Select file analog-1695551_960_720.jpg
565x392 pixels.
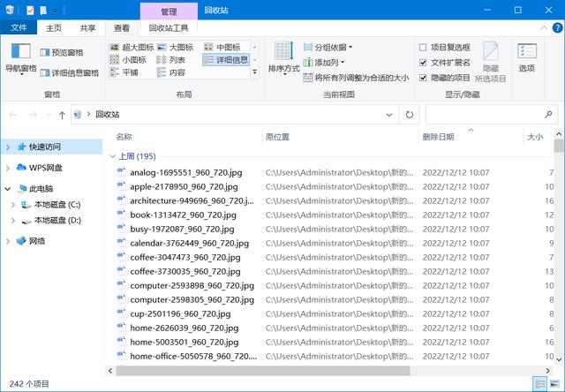[186, 172]
